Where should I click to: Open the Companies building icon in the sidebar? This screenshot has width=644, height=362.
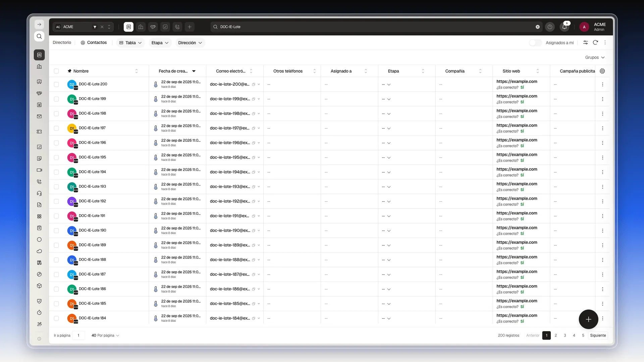click(x=39, y=66)
